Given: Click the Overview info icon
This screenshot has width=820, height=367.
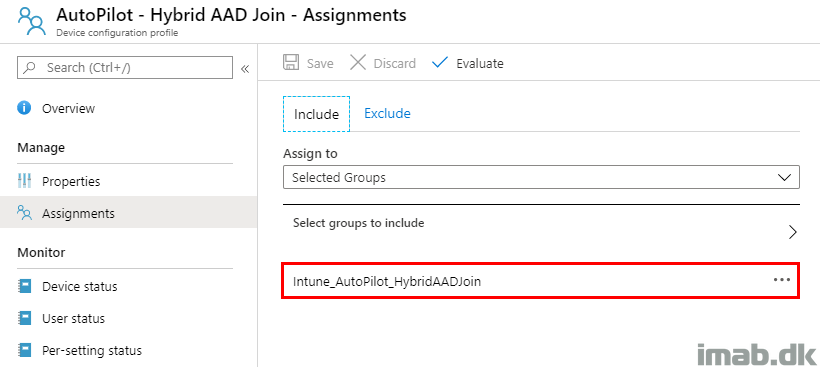Looking at the screenshot, I should pos(25,108).
